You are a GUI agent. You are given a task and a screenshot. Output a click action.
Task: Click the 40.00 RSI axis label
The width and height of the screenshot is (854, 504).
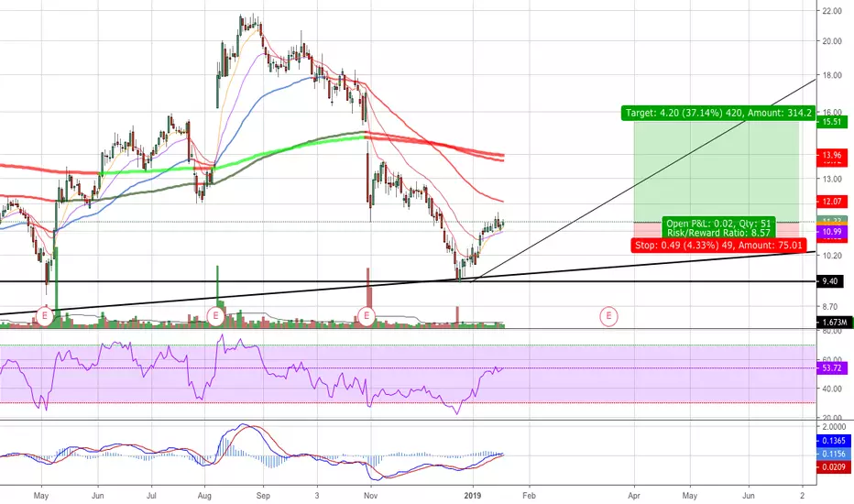[x=832, y=389]
